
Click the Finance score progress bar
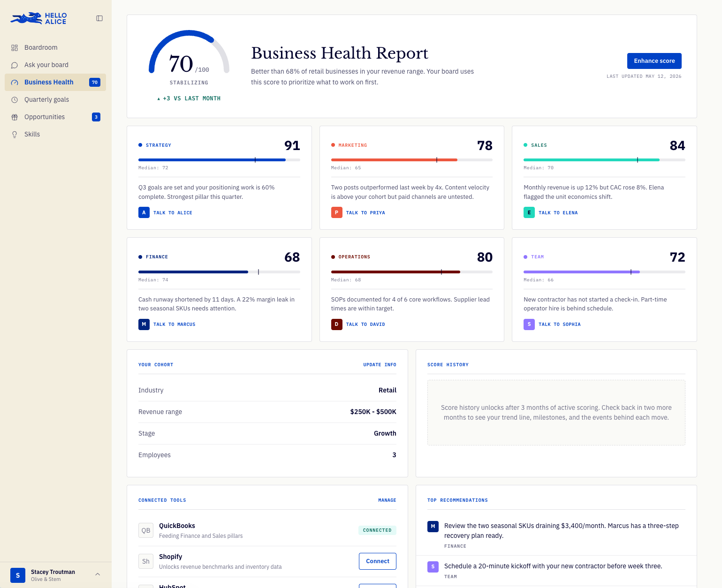coord(219,272)
